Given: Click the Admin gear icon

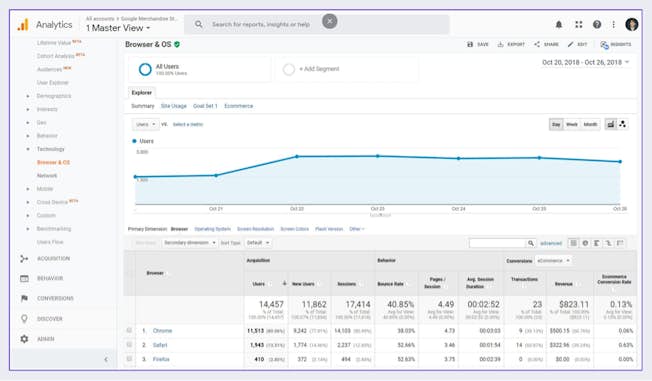Looking at the screenshot, I should pos(25,339).
